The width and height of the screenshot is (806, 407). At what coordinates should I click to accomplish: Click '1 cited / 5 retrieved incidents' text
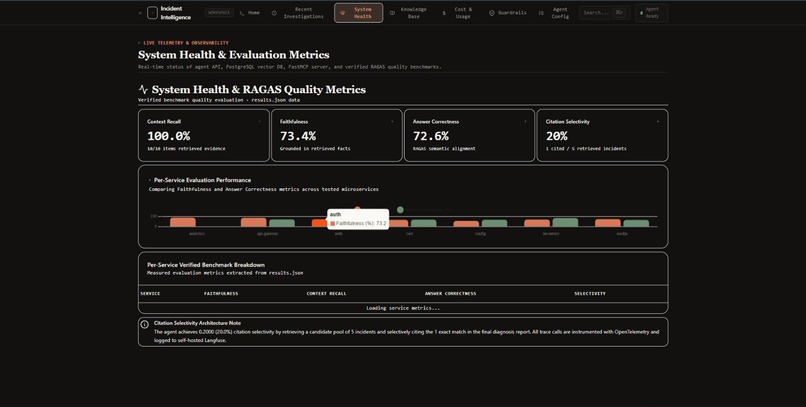point(586,149)
